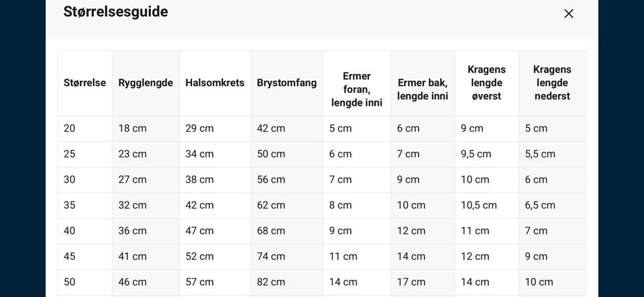Close the Størrelsesguide dialog
This screenshot has height=297, width=644.
pyautogui.click(x=568, y=14)
